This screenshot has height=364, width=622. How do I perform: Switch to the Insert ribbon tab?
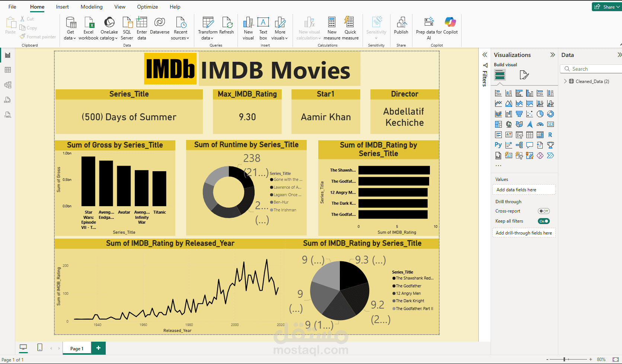(x=62, y=7)
